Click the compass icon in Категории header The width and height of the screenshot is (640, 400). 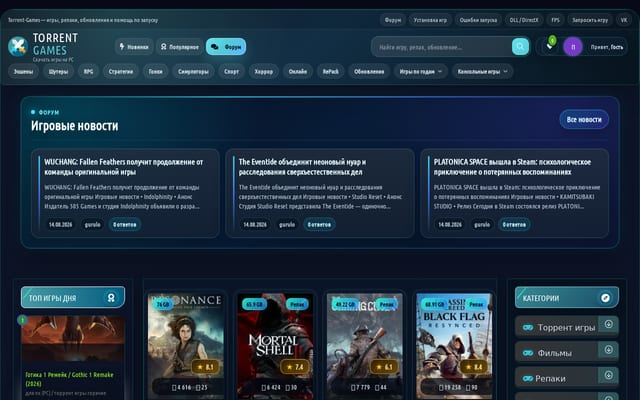pyautogui.click(x=605, y=298)
